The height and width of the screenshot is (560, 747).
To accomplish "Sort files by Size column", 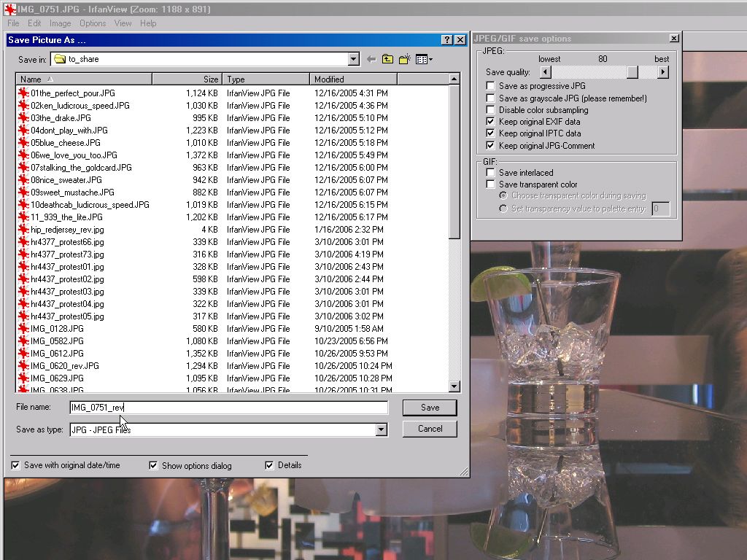I will tap(186, 79).
